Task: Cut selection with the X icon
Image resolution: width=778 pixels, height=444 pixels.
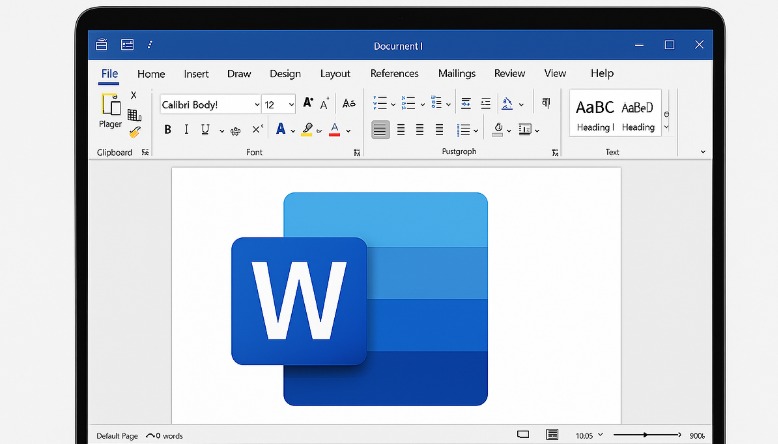Action: click(x=133, y=95)
